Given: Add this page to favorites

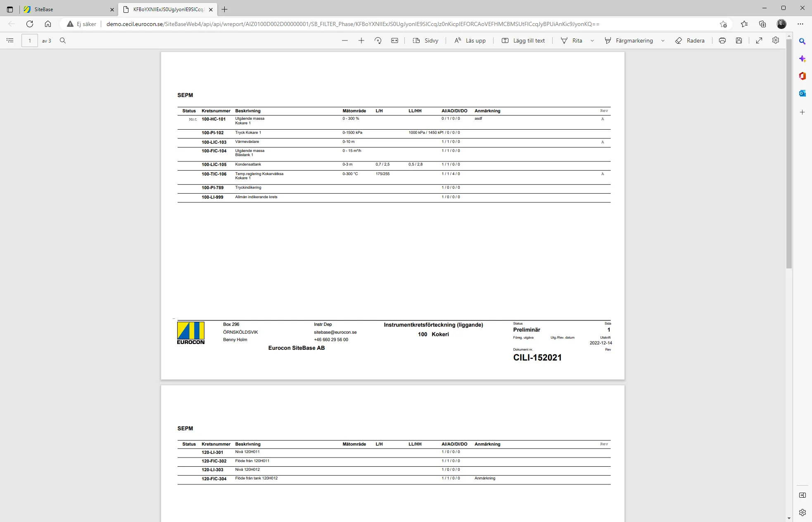Looking at the screenshot, I should (723, 24).
